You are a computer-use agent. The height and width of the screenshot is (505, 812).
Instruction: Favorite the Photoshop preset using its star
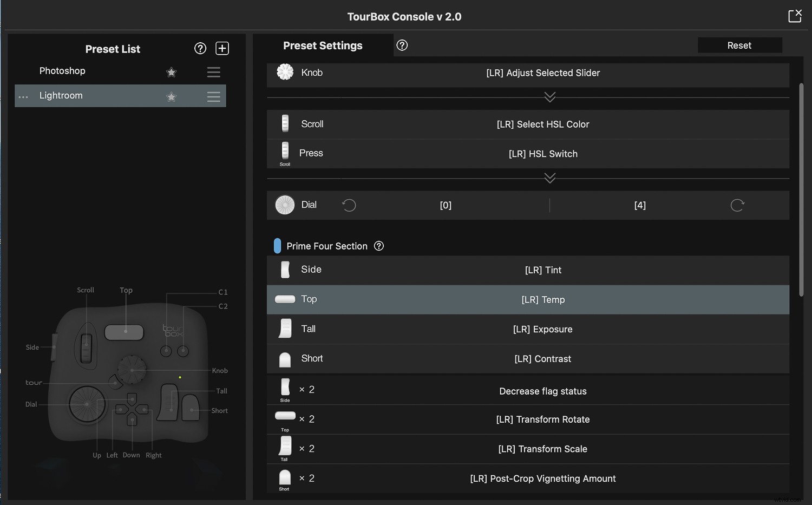(x=172, y=72)
